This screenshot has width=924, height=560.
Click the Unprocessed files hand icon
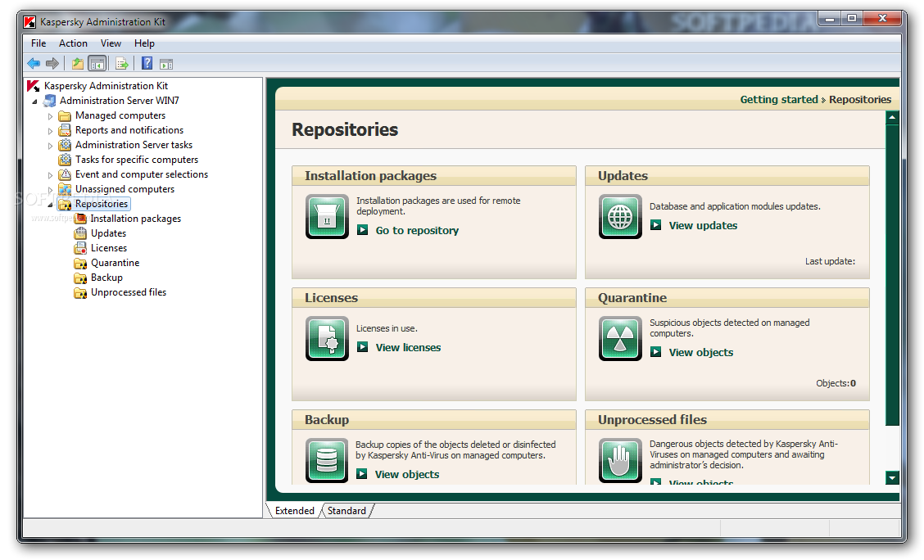[620, 460]
